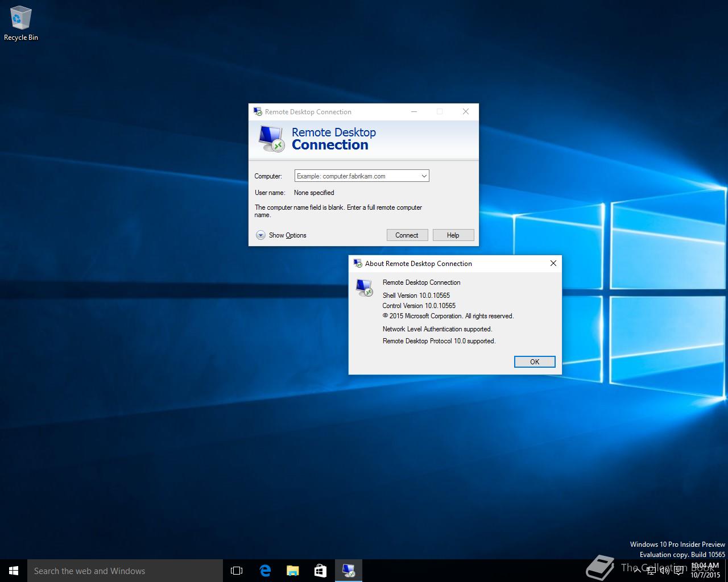Open the Action Center notifications icon
The image size is (728, 582).
click(x=679, y=571)
